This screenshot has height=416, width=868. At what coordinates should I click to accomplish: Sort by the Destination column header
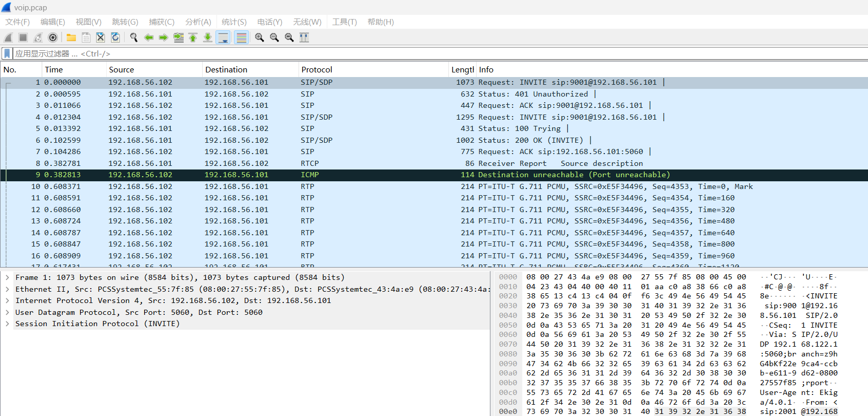click(x=250, y=69)
